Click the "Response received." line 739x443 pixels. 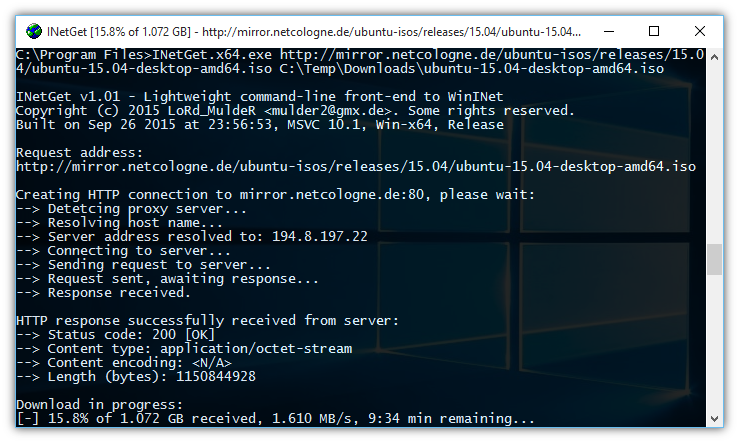102,292
